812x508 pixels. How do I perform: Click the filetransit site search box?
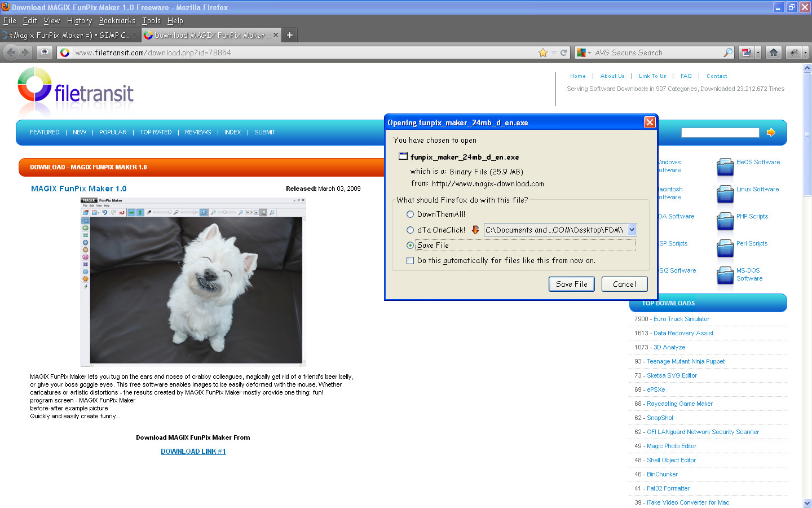(720, 132)
